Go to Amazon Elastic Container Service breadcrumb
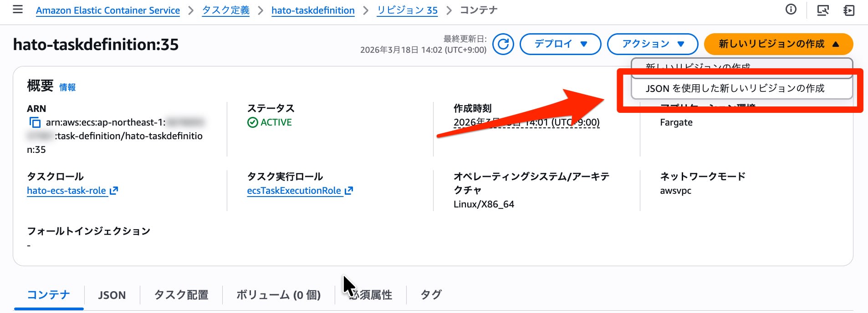The height and width of the screenshot is (313, 868). coord(108,10)
